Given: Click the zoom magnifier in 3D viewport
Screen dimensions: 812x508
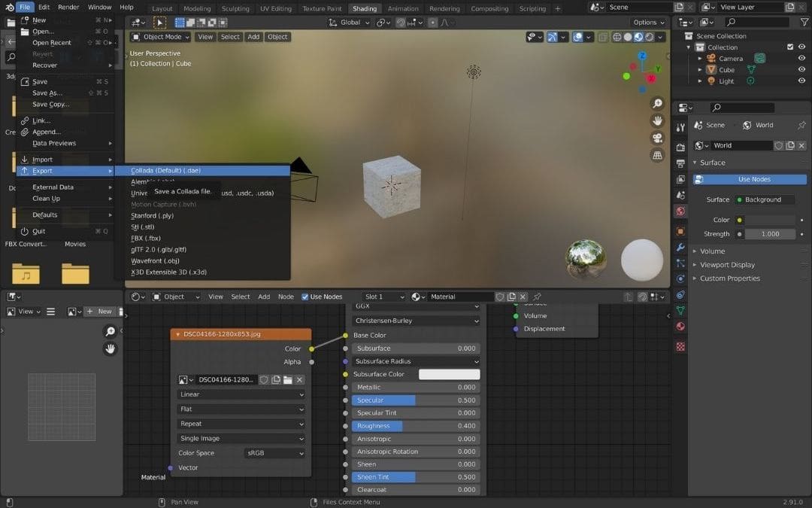Looking at the screenshot, I should click(x=657, y=104).
